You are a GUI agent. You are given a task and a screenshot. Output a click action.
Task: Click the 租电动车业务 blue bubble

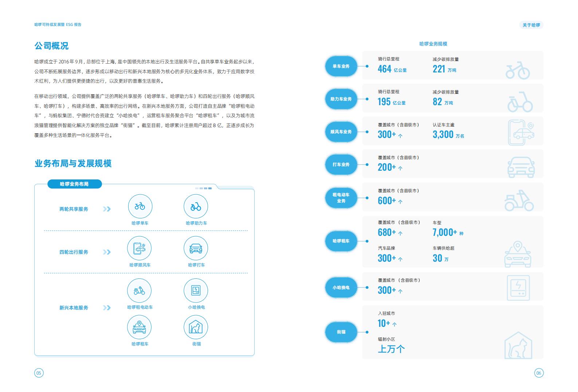[x=341, y=198]
